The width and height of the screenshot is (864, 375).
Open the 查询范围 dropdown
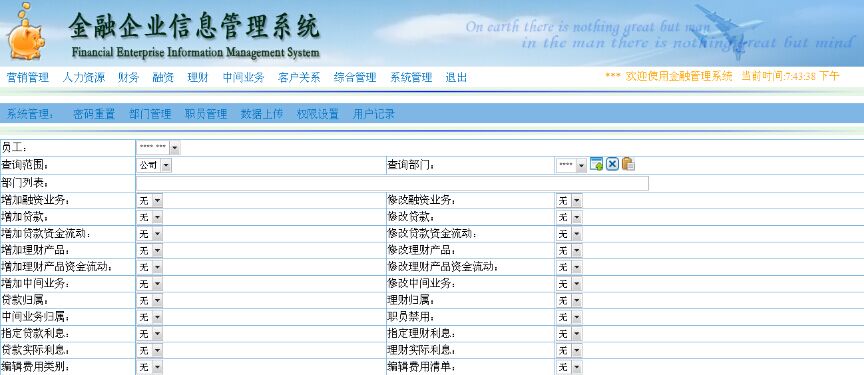click(x=154, y=165)
